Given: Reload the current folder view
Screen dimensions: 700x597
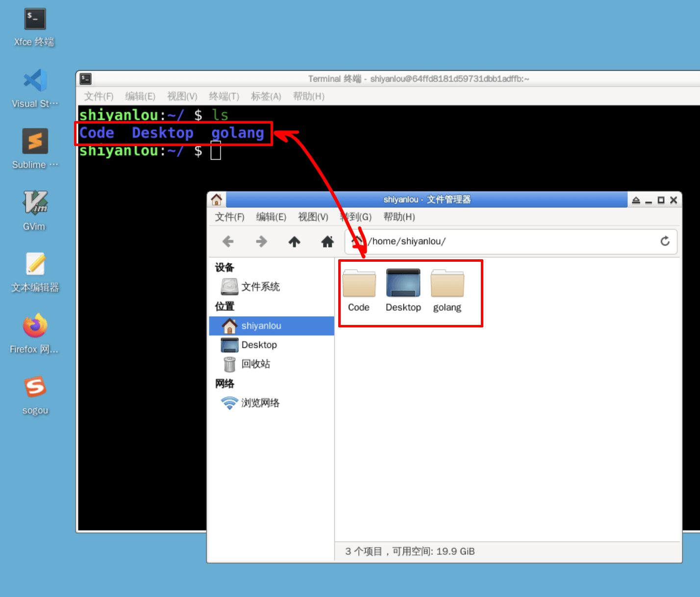Looking at the screenshot, I should (x=665, y=241).
